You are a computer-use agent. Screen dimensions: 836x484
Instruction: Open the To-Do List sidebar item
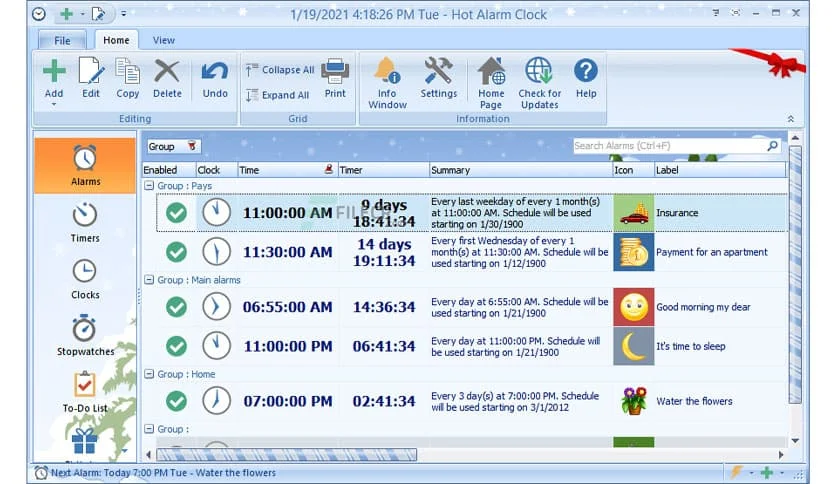pos(85,392)
